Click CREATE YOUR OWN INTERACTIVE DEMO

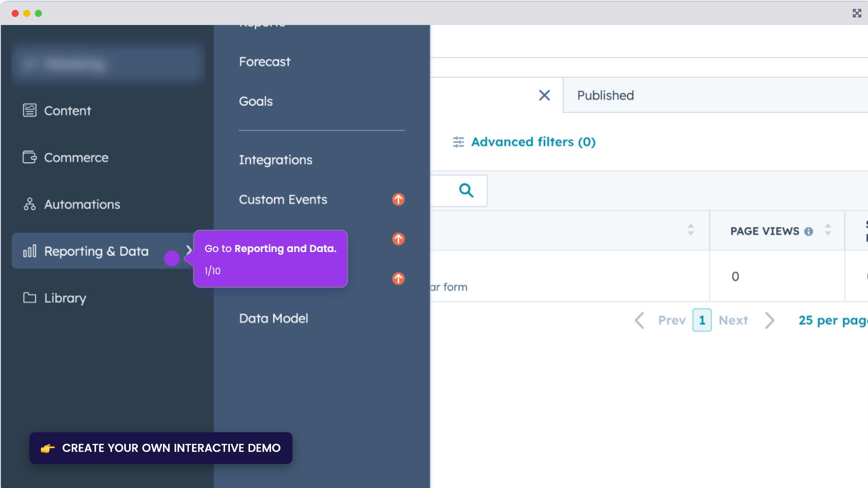pyautogui.click(x=161, y=448)
